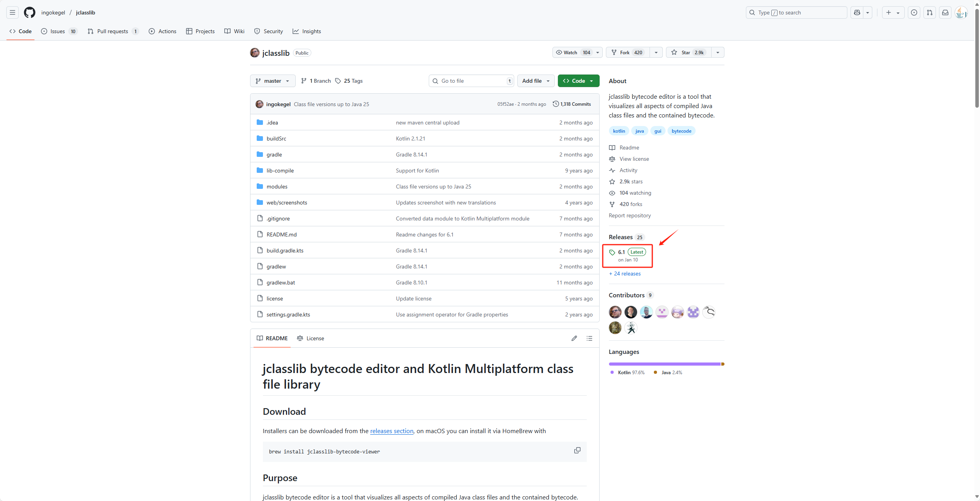The height and width of the screenshot is (501, 980).
Task: Open commit message 'Readme changes for 6.1'
Action: click(x=424, y=235)
